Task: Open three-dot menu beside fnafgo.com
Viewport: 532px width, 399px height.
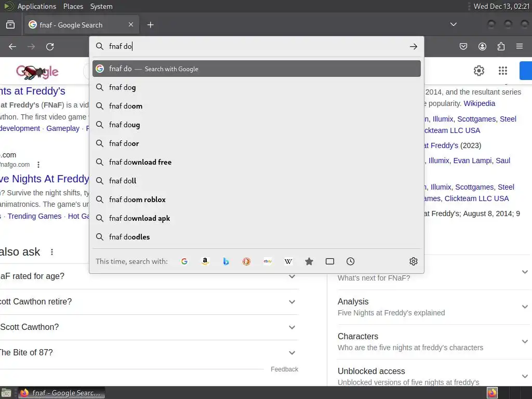Action: [38, 165]
